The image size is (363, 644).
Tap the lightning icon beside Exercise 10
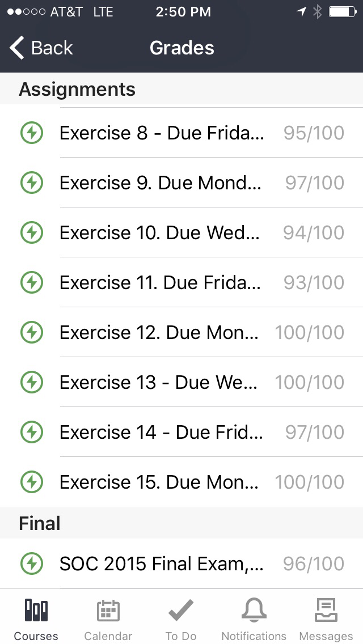[32, 233]
